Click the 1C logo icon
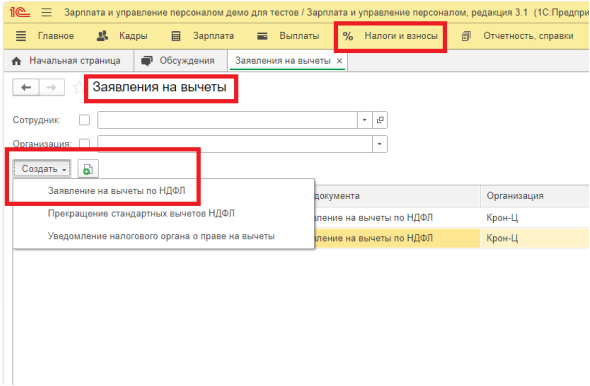Screen dimensions: 590x386 20,12
